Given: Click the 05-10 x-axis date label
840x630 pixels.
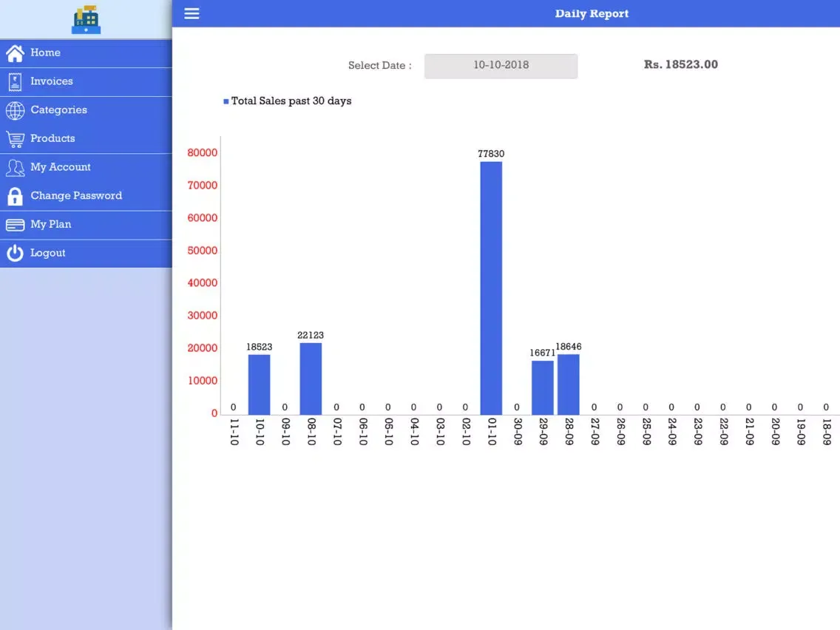Looking at the screenshot, I should pyautogui.click(x=388, y=432).
